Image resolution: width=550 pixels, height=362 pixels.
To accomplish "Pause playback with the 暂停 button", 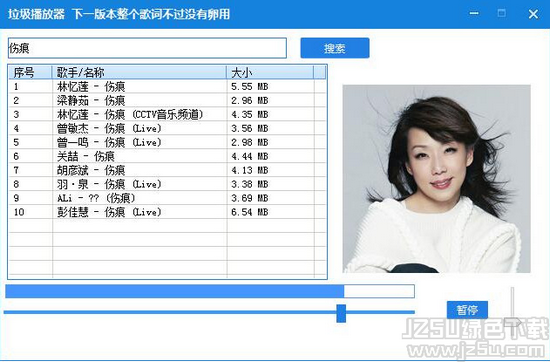I will pyautogui.click(x=467, y=310).
